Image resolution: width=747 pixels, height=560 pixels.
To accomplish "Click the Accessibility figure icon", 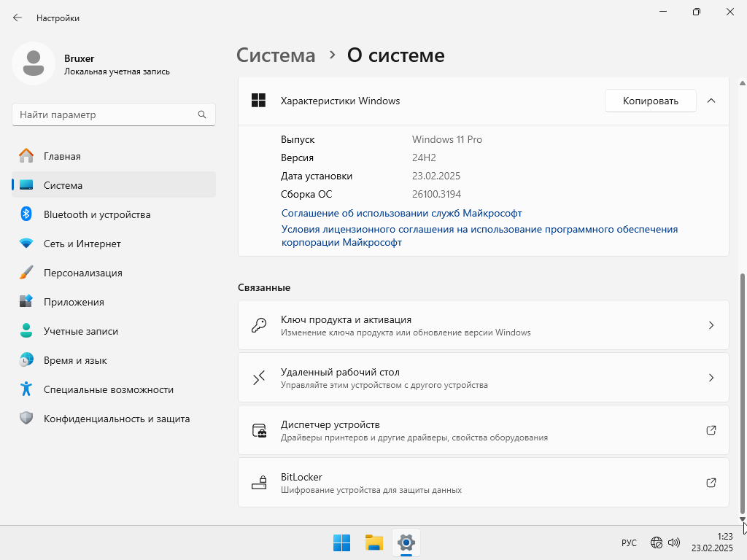I will [26, 389].
